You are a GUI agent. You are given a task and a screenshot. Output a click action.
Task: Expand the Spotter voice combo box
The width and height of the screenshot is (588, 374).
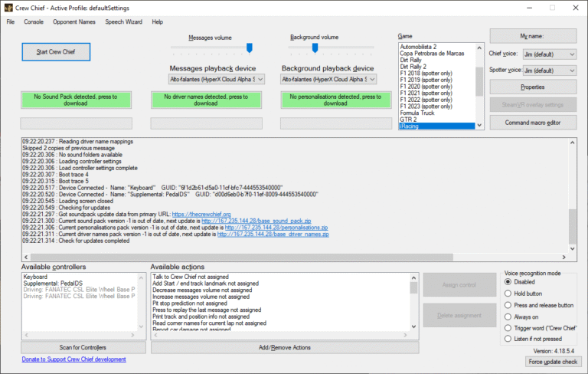[550, 71]
